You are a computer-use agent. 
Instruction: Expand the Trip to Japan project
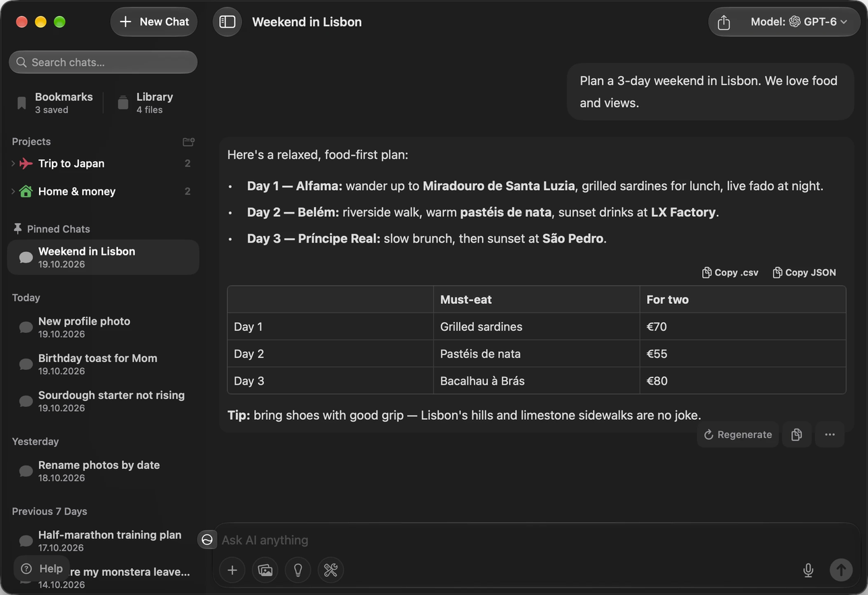[13, 164]
